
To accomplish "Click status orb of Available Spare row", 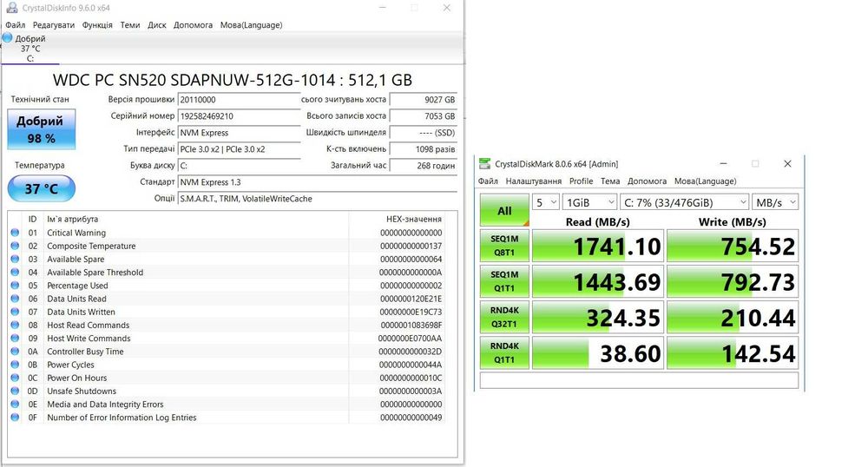I will coord(15,259).
